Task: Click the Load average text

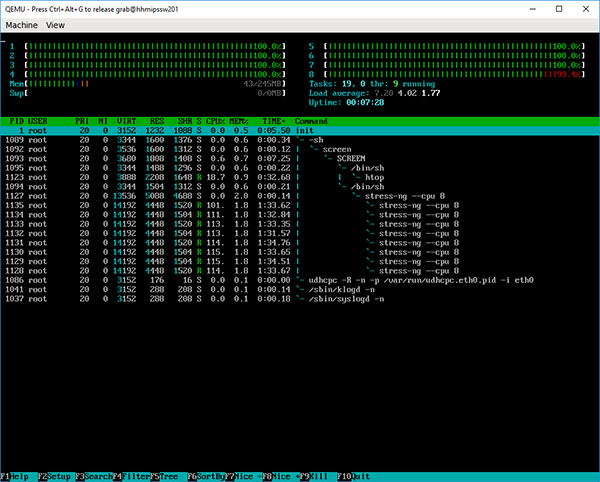Action: pyautogui.click(x=375, y=93)
